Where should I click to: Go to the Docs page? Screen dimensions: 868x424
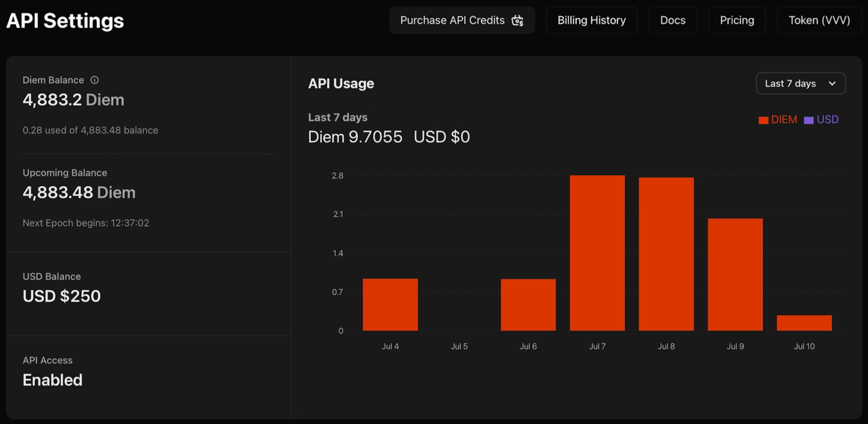[672, 20]
